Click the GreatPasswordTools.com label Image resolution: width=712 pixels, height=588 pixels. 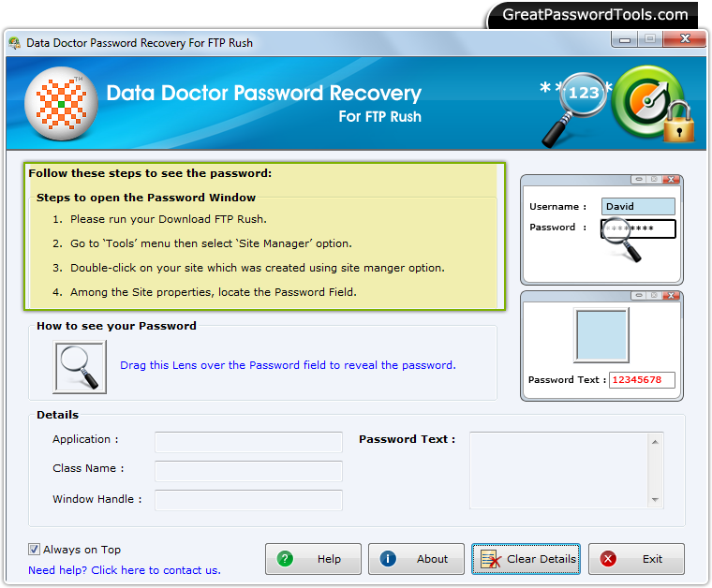[x=595, y=15]
